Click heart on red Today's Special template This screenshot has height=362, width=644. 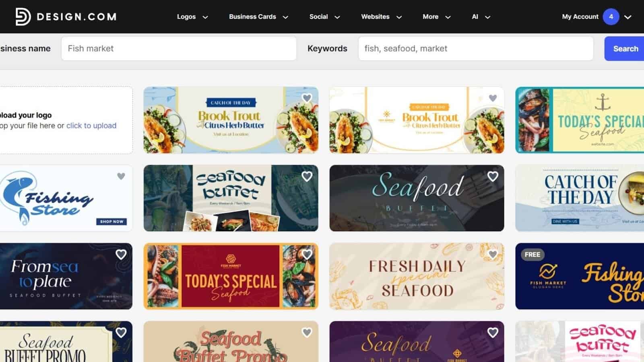[307, 254]
